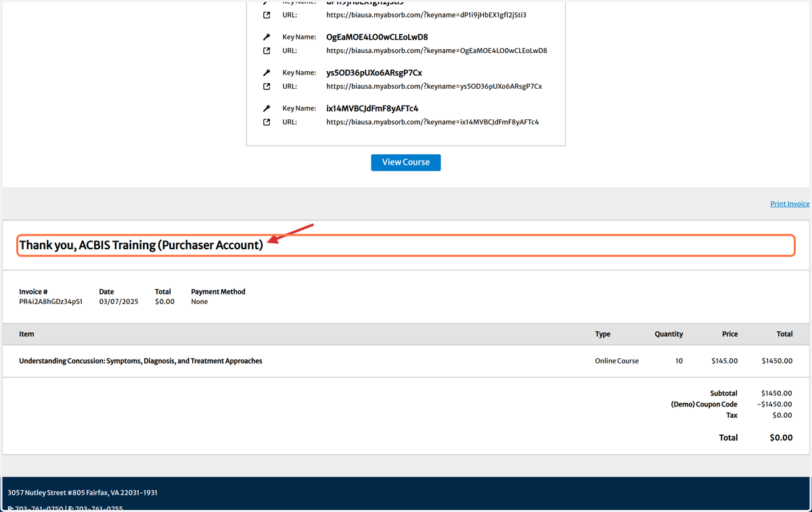The image size is (812, 512).
Task: Select URL text ending keyname=ys5OD36pUXo6ARsgP7Cx
Action: click(434, 87)
